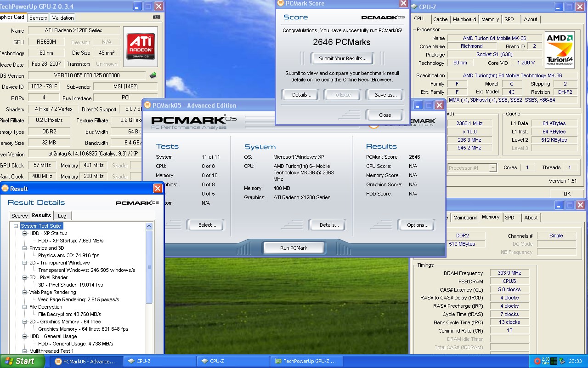This screenshot has height=368, width=588.
Task: Select 'HDD - General Usage: 4.738 MB/s' row
Action: [75, 344]
